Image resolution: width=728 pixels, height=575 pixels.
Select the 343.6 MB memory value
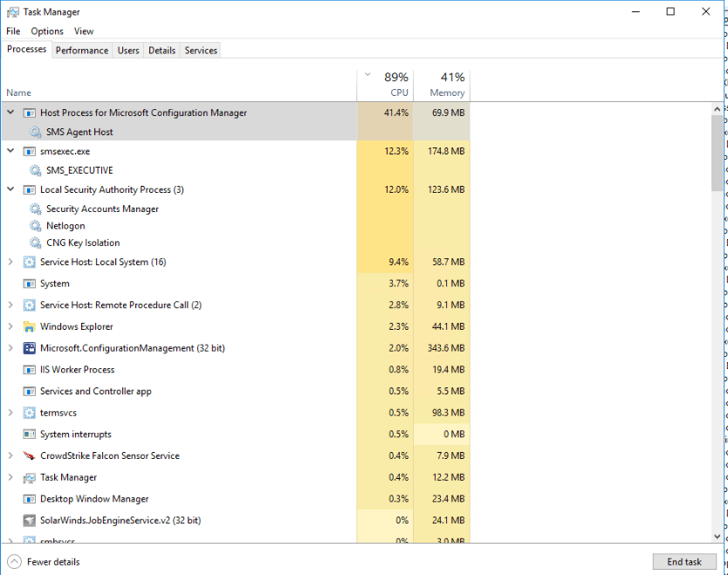(446, 348)
